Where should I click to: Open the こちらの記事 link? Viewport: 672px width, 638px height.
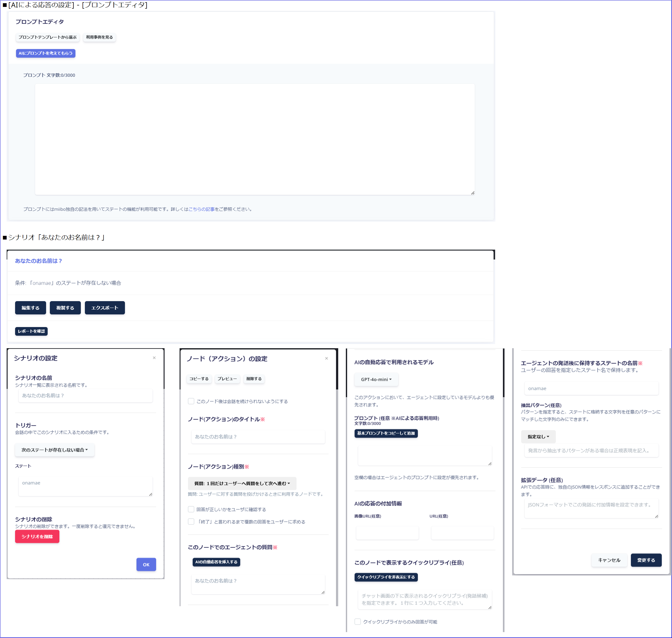(x=201, y=209)
